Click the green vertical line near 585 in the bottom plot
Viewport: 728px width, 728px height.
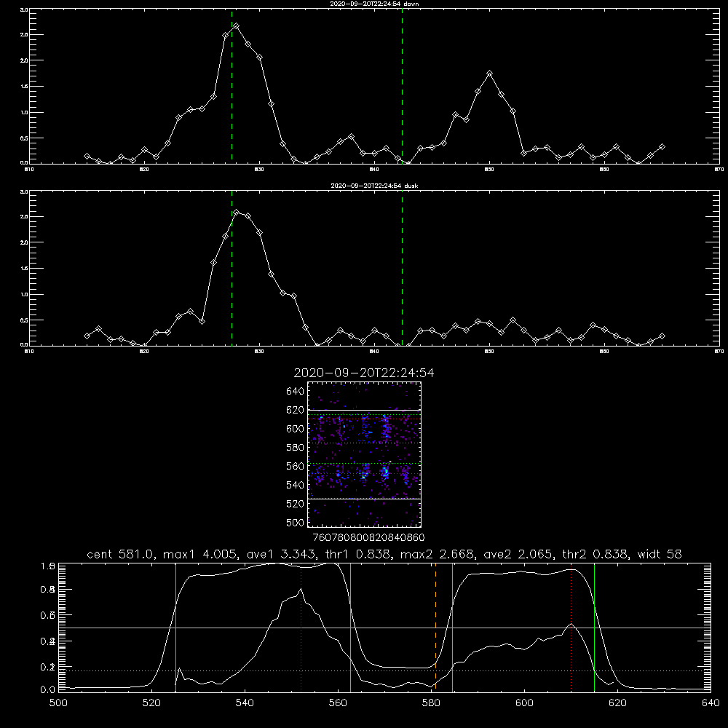point(452,628)
